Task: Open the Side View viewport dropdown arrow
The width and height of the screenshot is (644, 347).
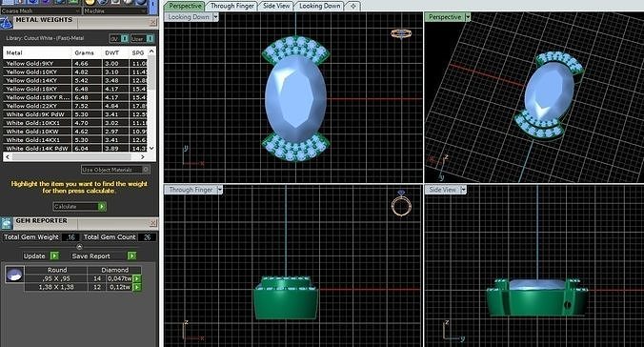Action: point(463,190)
